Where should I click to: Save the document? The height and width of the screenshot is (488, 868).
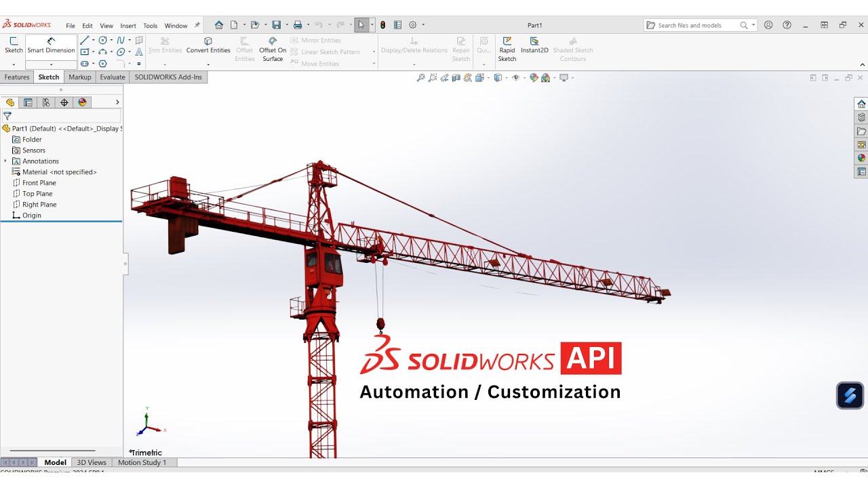pyautogui.click(x=276, y=25)
